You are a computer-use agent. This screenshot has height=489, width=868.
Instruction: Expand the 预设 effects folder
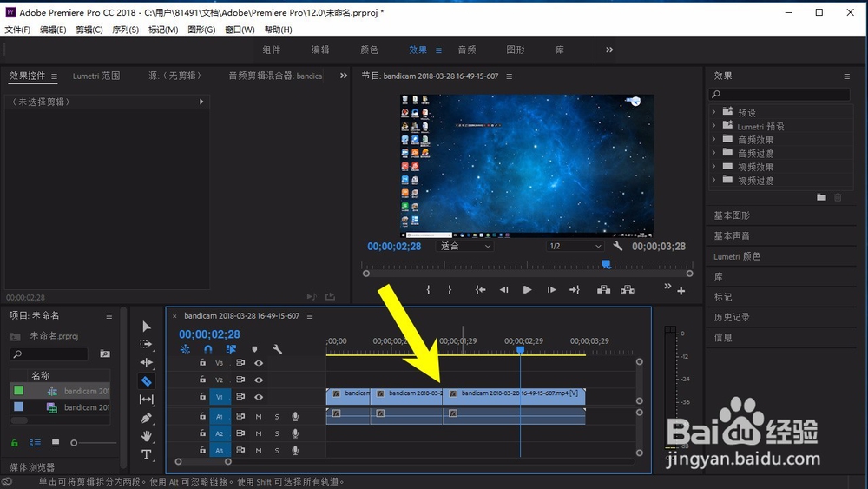click(x=713, y=112)
